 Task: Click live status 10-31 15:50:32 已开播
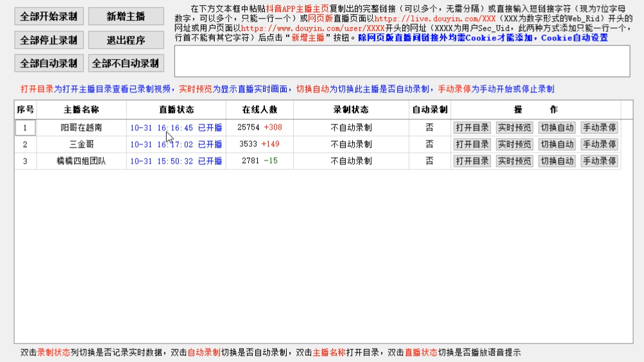176,161
